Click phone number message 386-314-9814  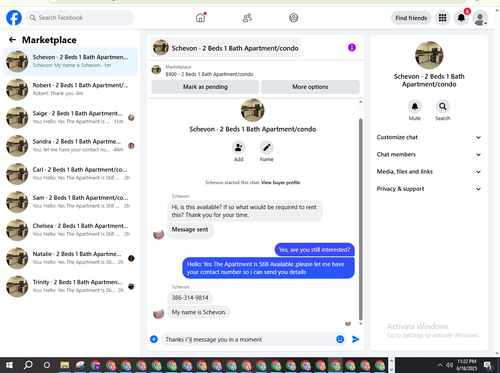pos(190,298)
